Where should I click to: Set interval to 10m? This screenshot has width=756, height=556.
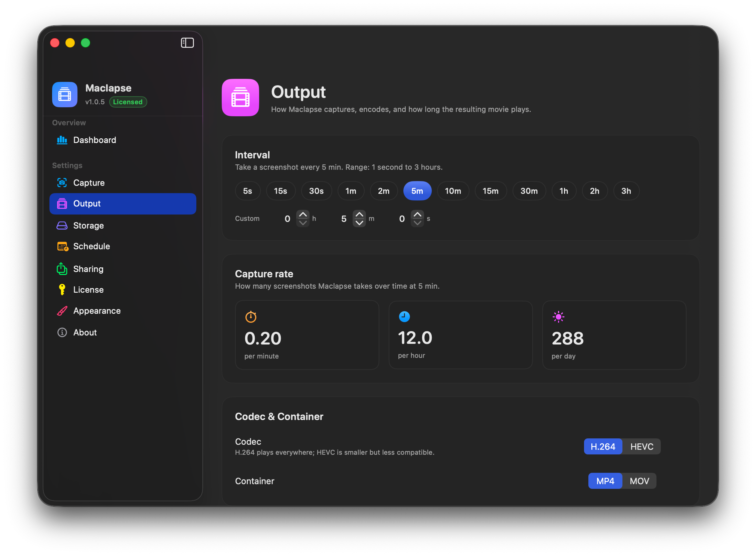tap(453, 191)
